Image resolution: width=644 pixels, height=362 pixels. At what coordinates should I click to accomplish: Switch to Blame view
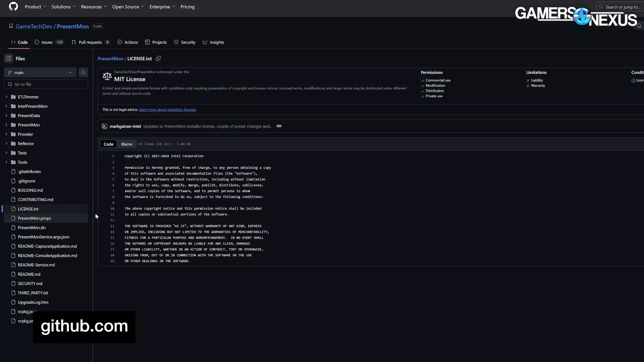126,144
